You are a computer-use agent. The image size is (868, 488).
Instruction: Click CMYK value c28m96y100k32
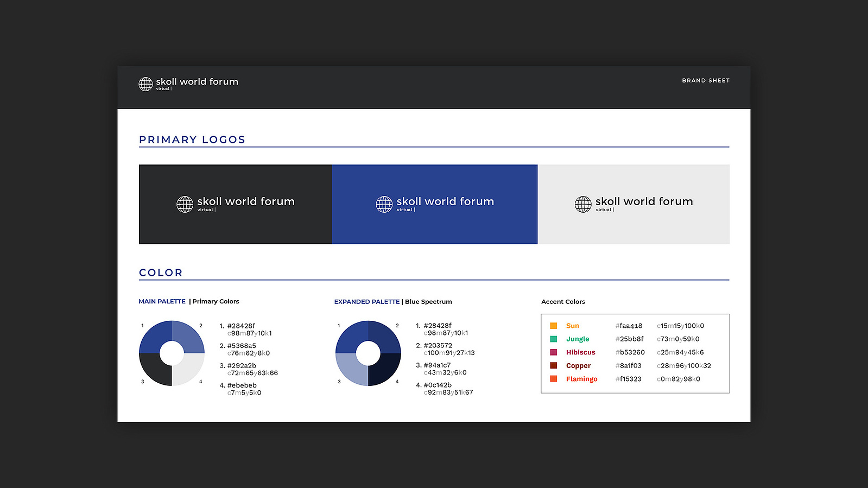684,366
